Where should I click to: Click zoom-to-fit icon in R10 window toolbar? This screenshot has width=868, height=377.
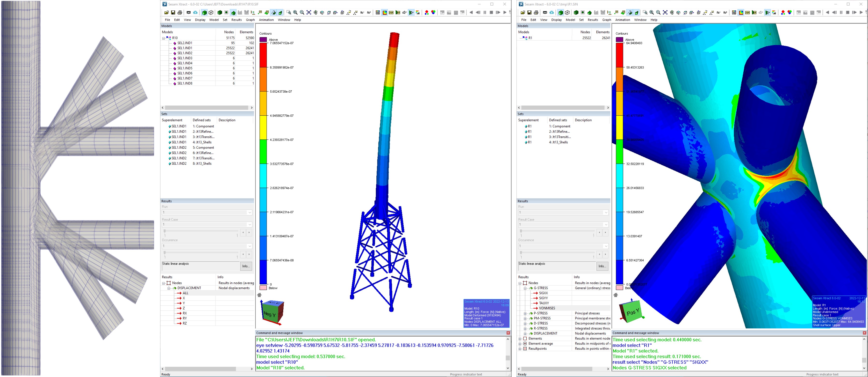[309, 13]
